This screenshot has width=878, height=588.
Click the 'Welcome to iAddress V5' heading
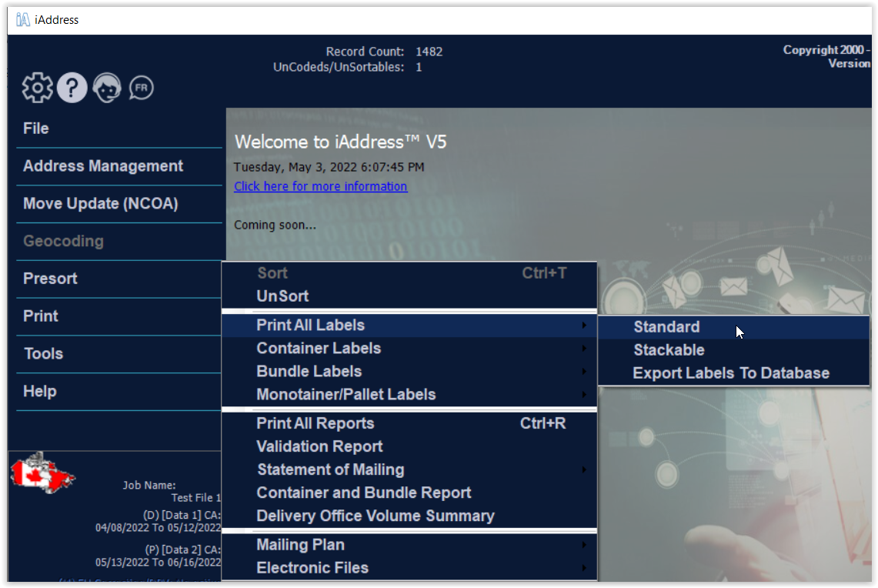tap(340, 142)
